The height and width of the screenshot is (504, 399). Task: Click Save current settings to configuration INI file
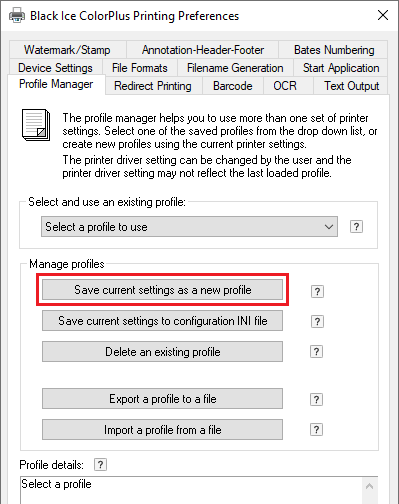coord(162,321)
